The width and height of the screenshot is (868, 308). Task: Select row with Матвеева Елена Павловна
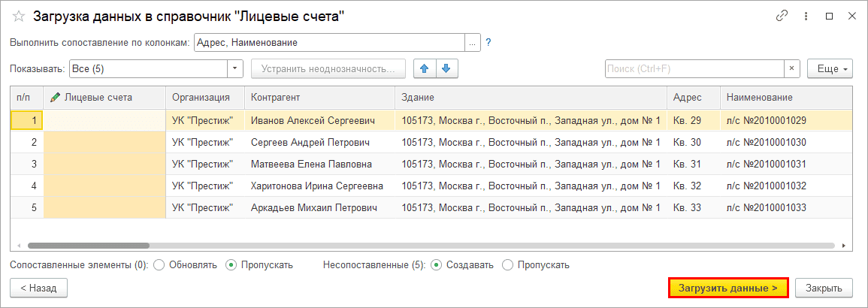[x=431, y=165]
